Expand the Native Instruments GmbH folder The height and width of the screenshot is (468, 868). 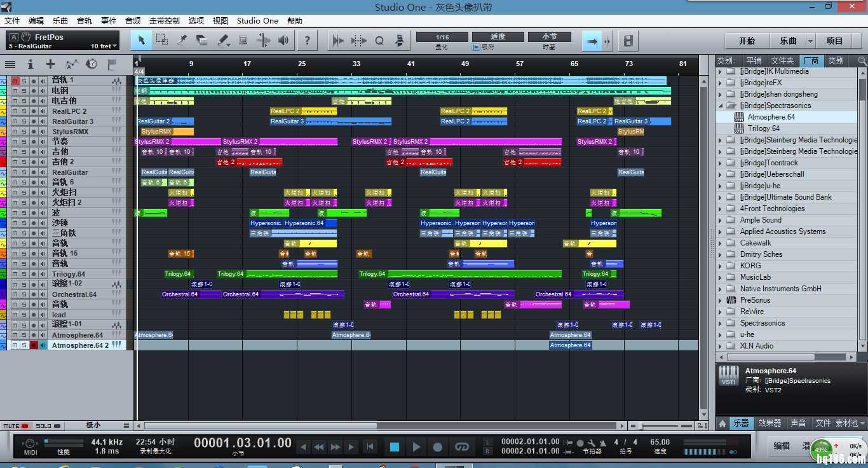click(x=721, y=289)
